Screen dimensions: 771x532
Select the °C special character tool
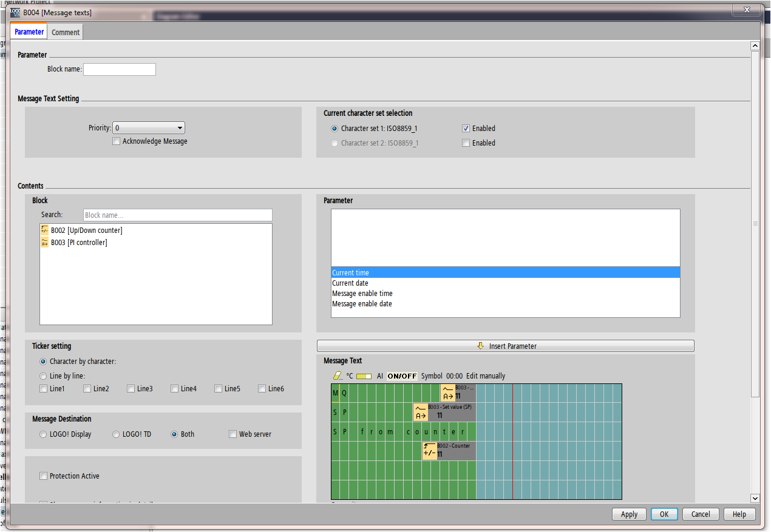click(x=350, y=376)
